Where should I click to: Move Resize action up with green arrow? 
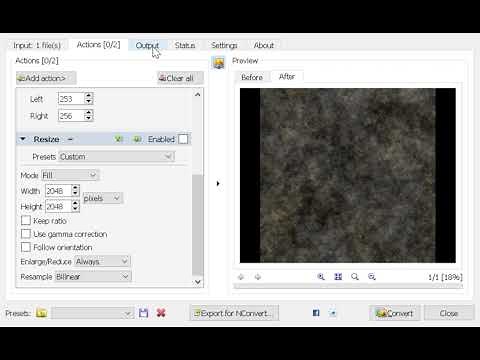point(118,139)
